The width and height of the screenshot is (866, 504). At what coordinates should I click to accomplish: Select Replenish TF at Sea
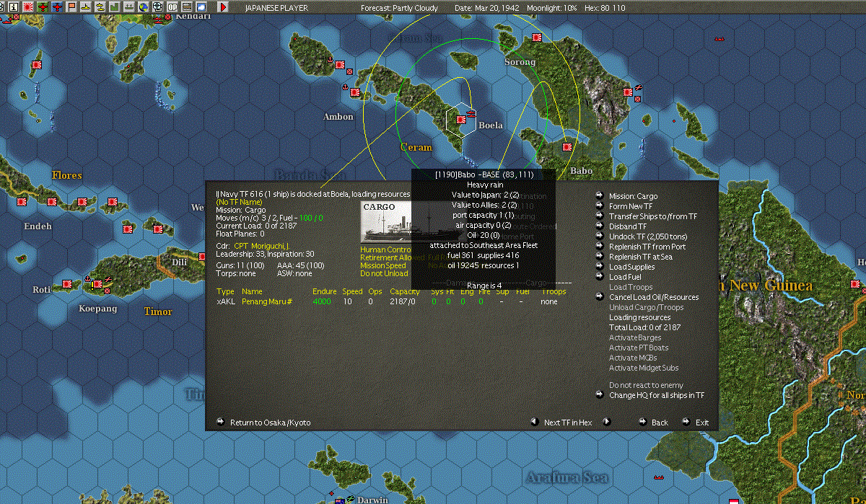641,257
